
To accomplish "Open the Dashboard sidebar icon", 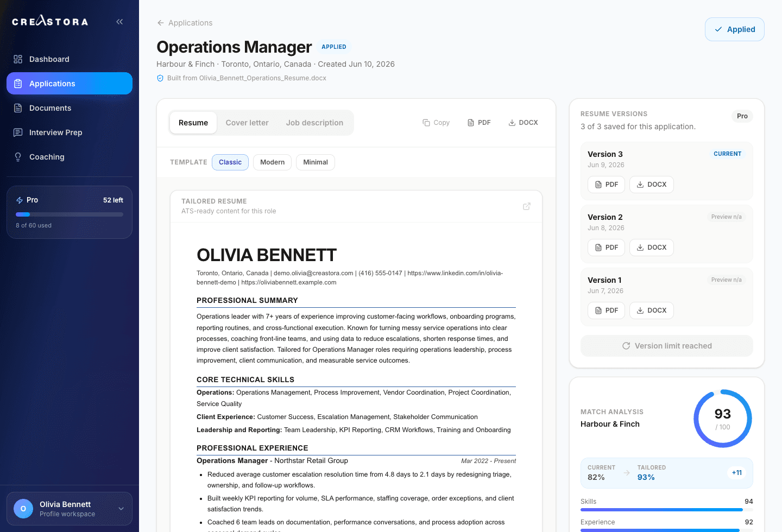I will coord(18,59).
